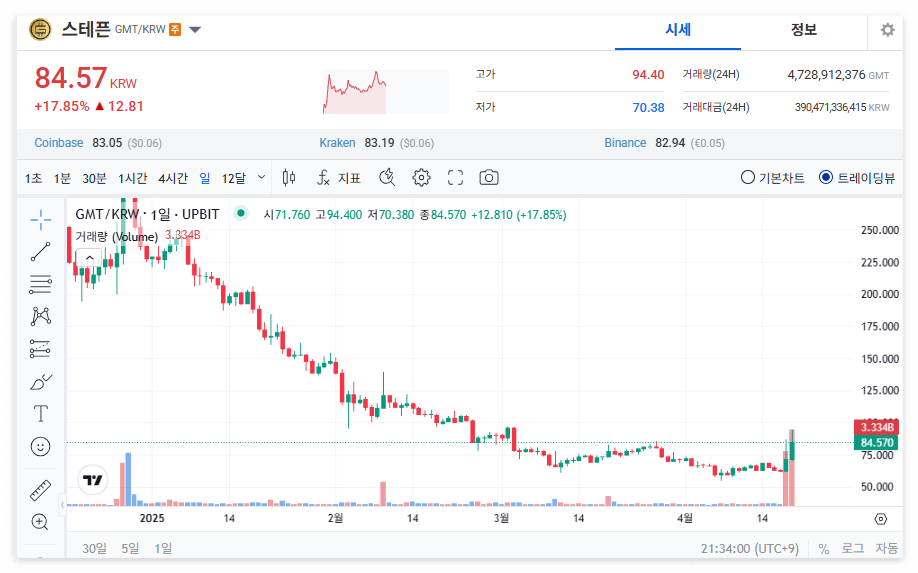The image size is (918, 573).
Task: Select the 1분 interval
Action: [62, 178]
